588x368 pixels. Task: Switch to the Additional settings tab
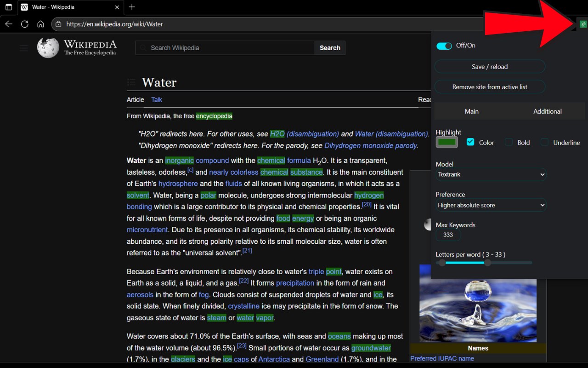(x=547, y=111)
